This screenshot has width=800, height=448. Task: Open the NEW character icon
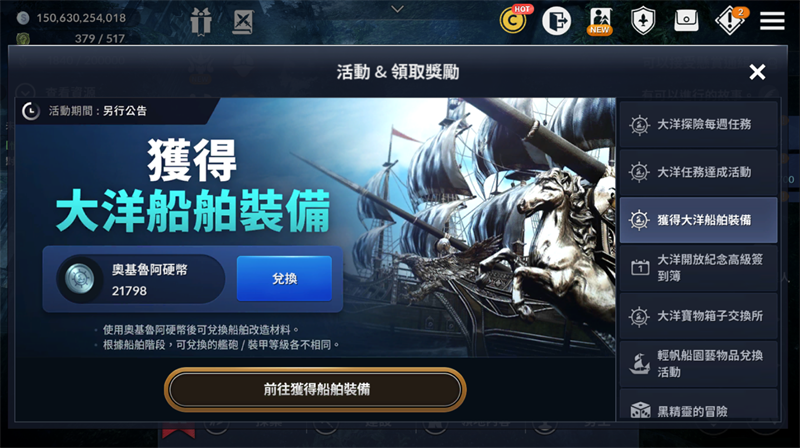pyautogui.click(x=600, y=21)
